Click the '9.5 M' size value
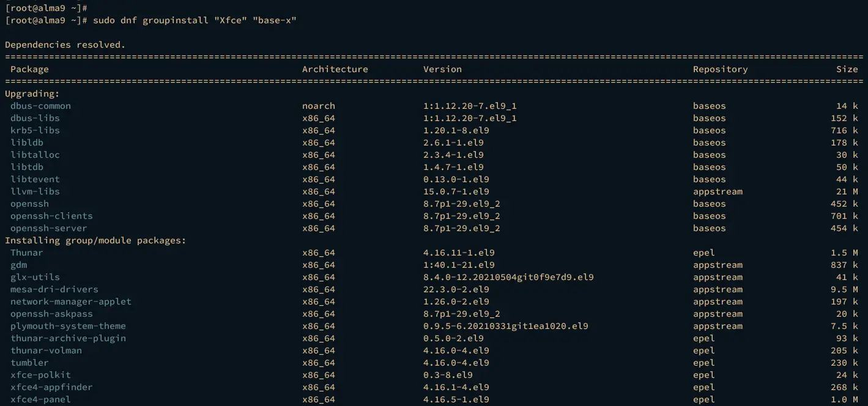 click(844, 289)
